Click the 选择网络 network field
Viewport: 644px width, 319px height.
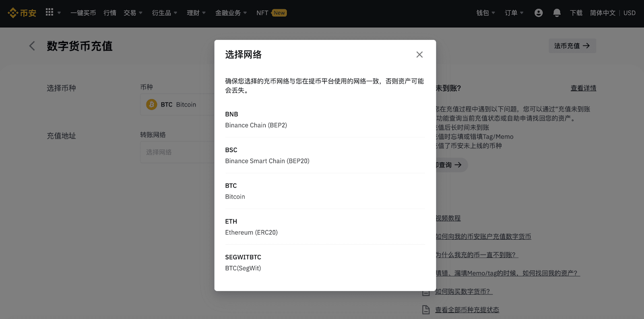[178, 152]
